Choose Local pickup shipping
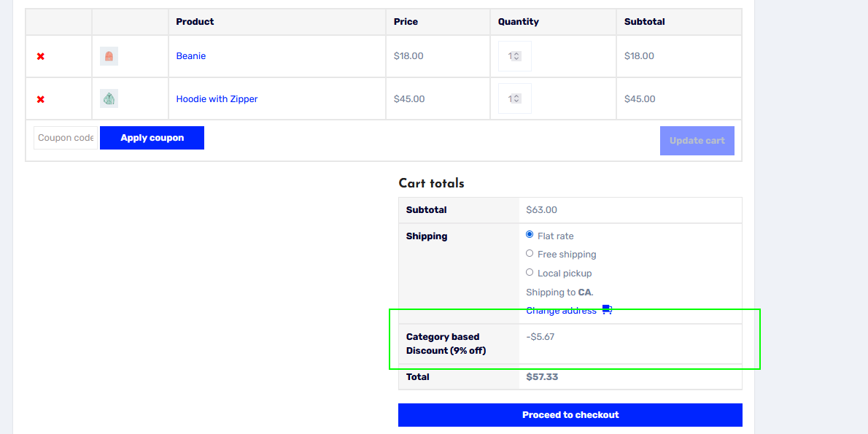This screenshot has height=434, width=868. click(529, 272)
